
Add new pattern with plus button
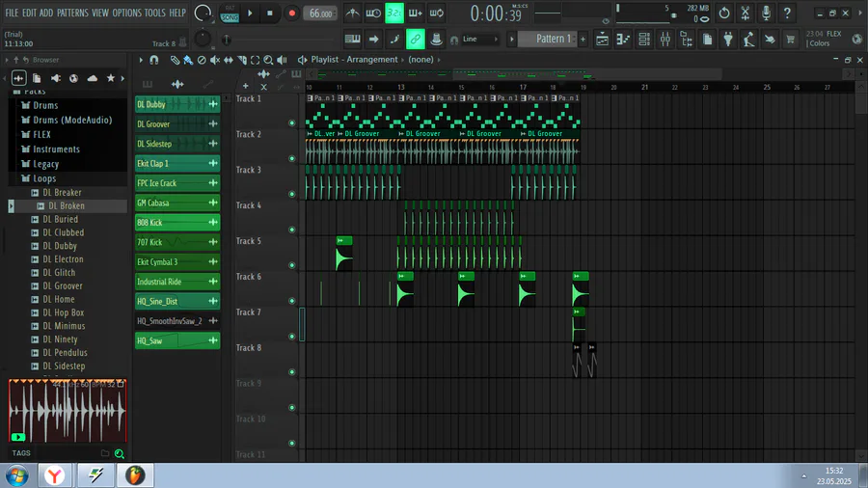583,39
